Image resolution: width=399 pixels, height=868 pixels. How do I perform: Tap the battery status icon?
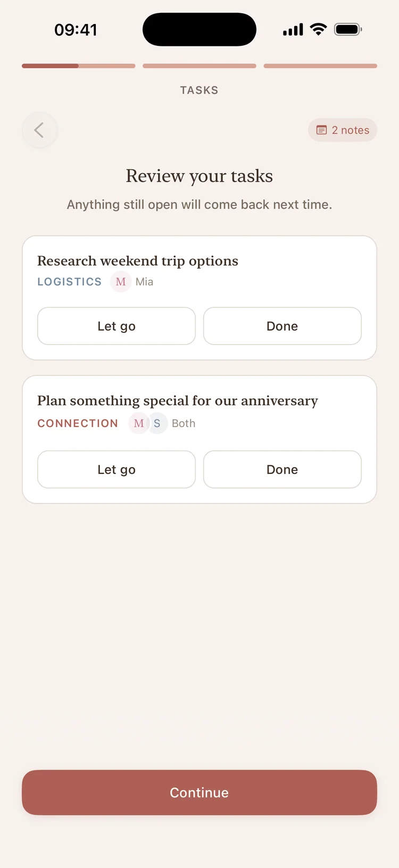348,29
